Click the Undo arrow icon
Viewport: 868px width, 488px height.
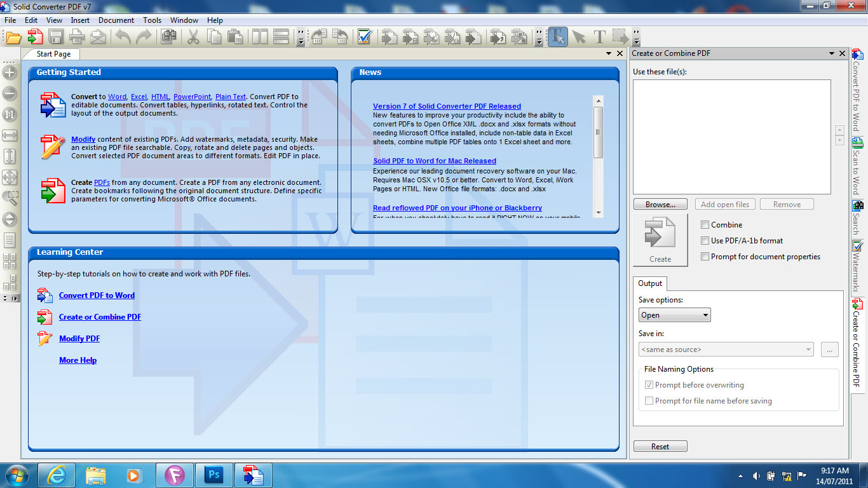[123, 37]
